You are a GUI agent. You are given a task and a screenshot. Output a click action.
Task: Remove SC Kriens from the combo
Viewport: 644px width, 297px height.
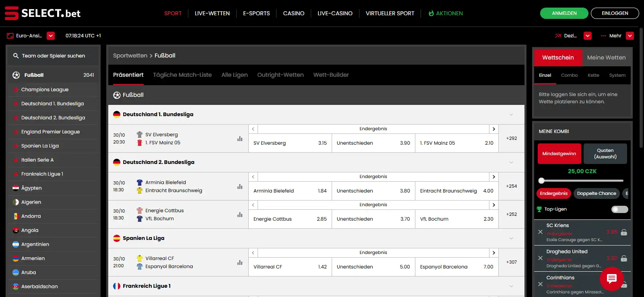540,232
